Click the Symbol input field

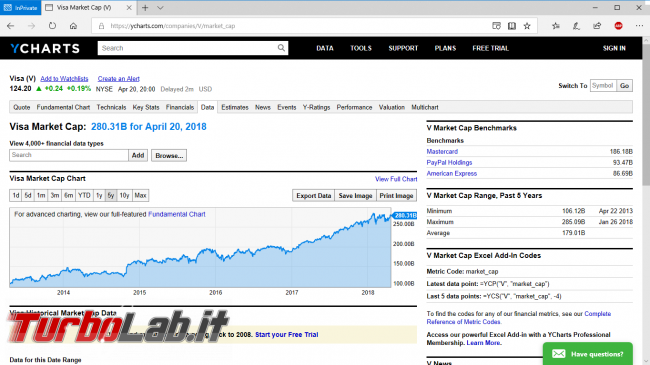tap(603, 85)
